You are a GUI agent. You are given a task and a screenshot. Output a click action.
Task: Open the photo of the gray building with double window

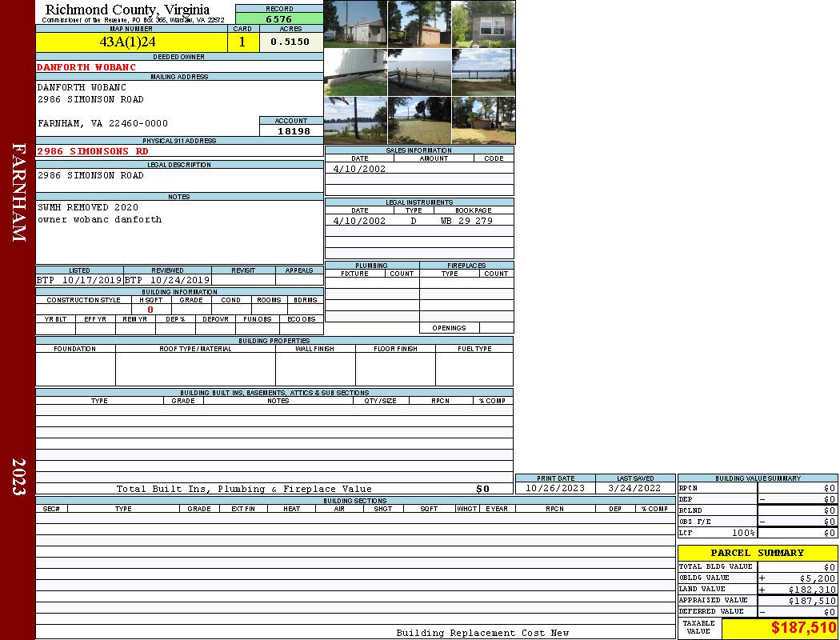click(x=483, y=24)
